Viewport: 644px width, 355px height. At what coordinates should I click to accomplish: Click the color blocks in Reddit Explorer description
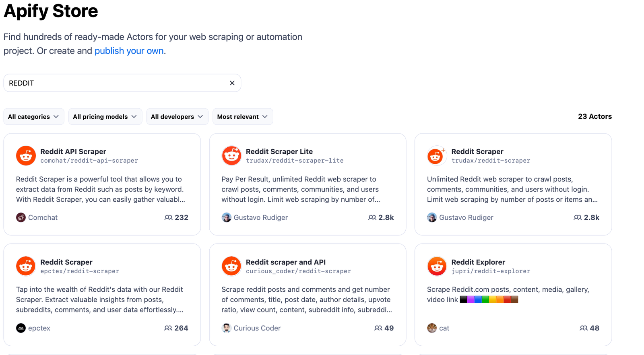[x=489, y=299]
